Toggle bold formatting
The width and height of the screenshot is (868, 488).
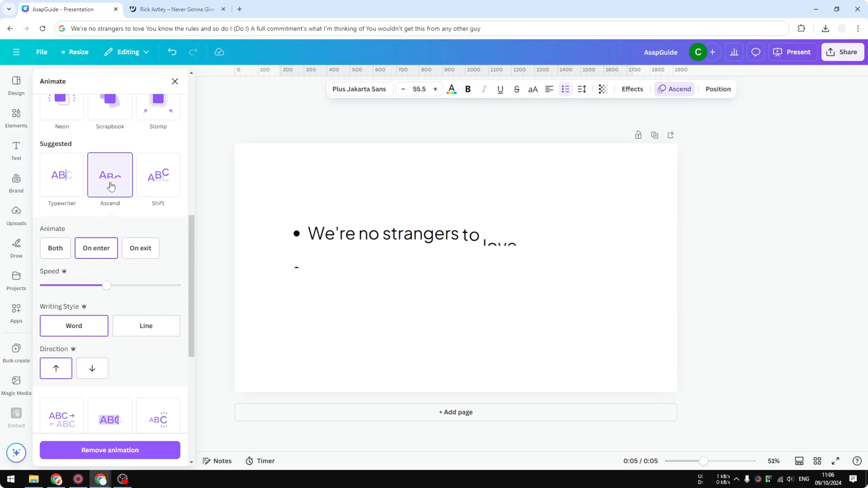tap(468, 89)
